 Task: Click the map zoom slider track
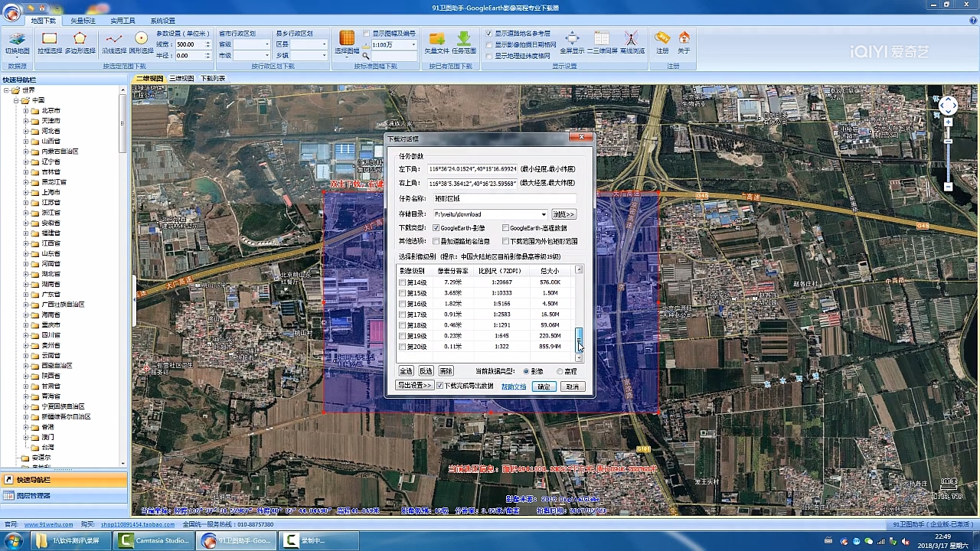pos(948,155)
